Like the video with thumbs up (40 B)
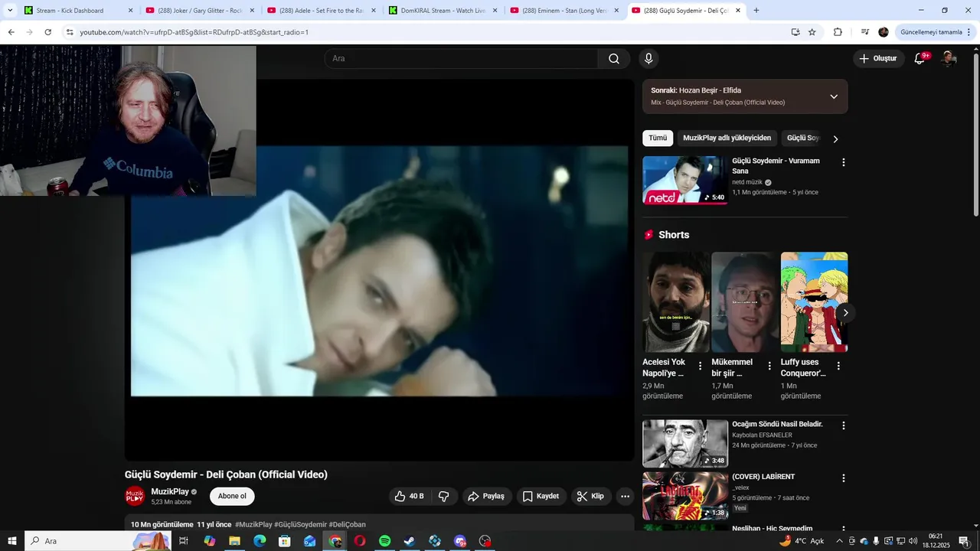Viewport: 980px width, 551px height. [x=410, y=497]
